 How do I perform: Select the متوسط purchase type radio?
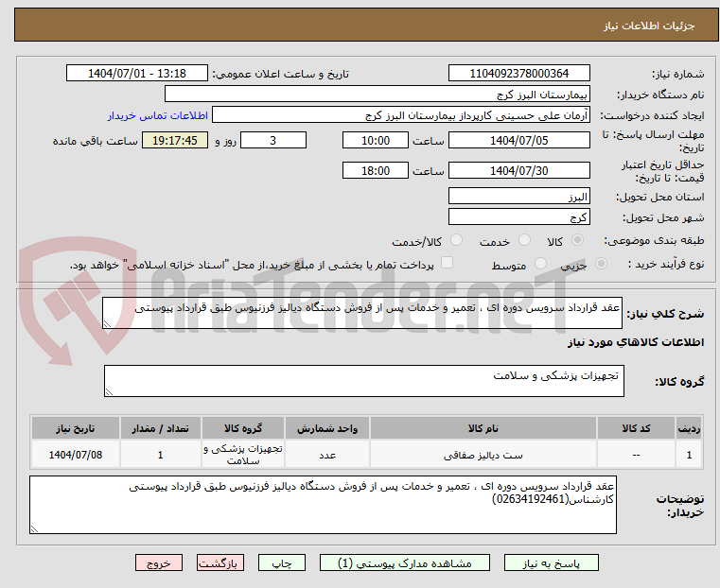pyautogui.click(x=540, y=263)
